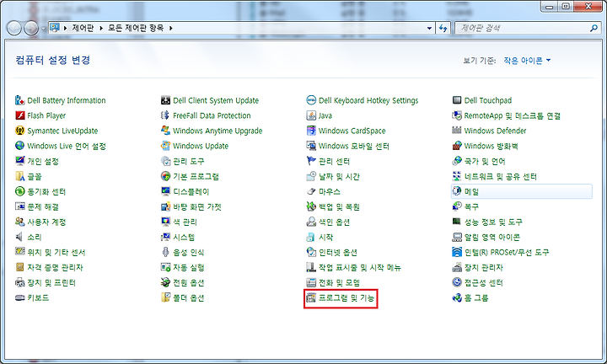The width and height of the screenshot is (607, 364).
Task: Open FreeFall Data Protection icon
Action: coord(166,115)
